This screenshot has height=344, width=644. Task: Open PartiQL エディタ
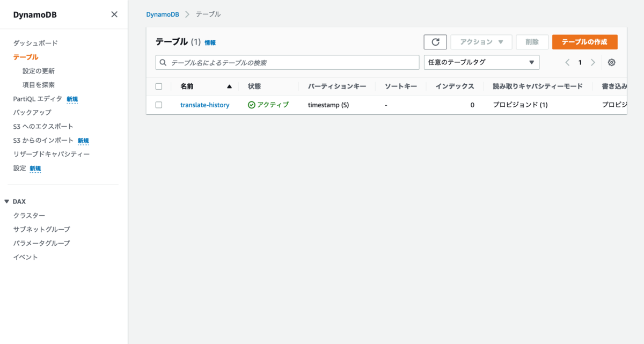(38, 99)
